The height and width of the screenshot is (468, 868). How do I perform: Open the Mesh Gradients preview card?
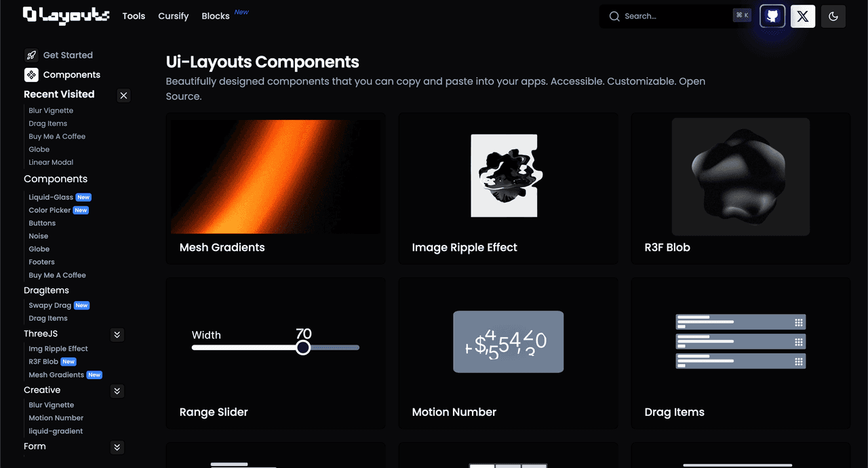[x=276, y=188]
